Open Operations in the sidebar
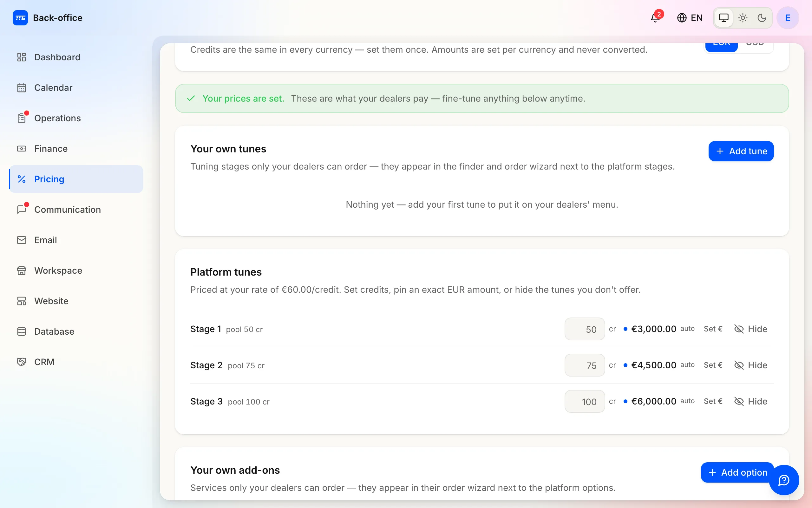Viewport: 812px width, 508px height. [x=76, y=118]
